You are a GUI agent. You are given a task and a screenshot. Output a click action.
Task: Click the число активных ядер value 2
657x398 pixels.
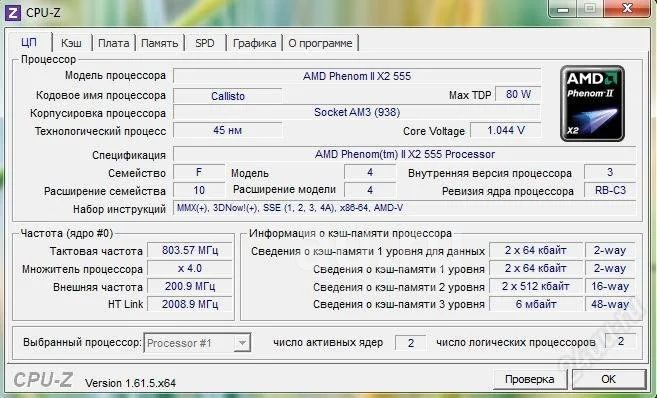(x=411, y=343)
